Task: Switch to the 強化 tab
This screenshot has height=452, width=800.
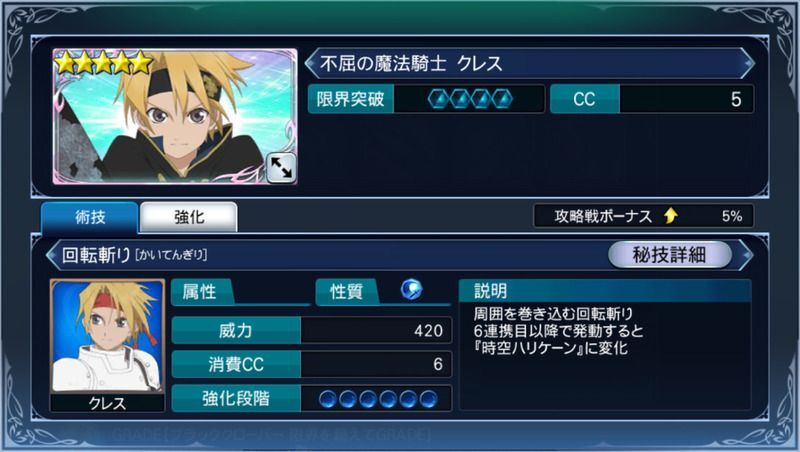Action: pos(189,217)
